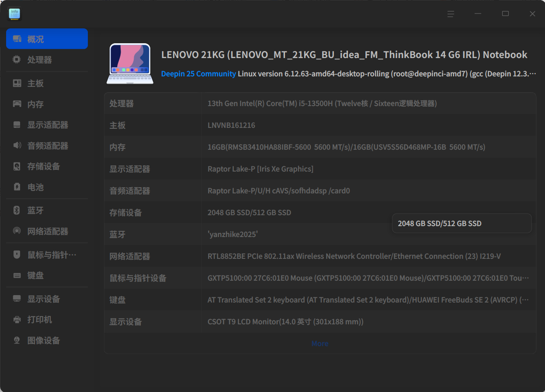
Task: Open 显示设备 monitor section in sidebar
Action: coord(47,299)
